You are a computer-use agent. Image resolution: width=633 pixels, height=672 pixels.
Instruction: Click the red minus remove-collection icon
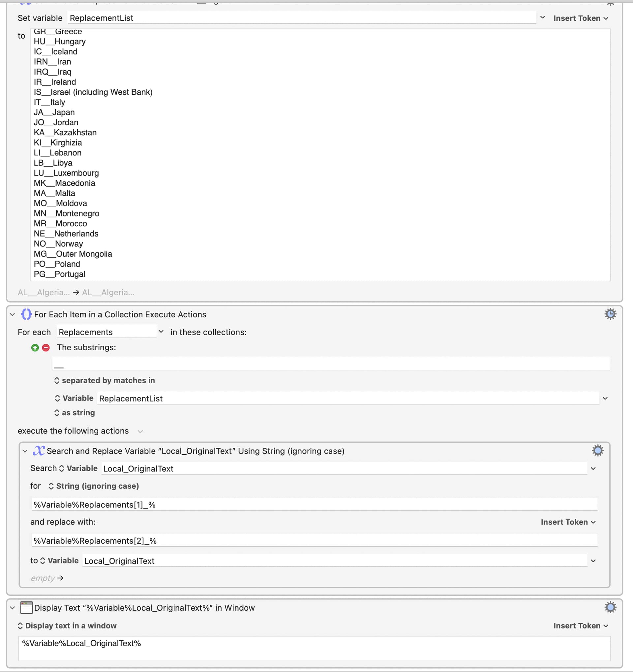coord(46,347)
